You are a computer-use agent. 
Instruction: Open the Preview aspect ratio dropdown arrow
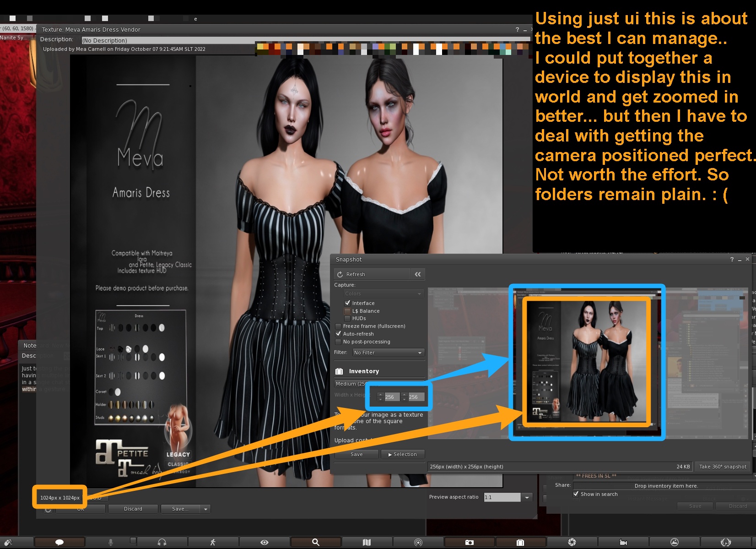(x=527, y=497)
